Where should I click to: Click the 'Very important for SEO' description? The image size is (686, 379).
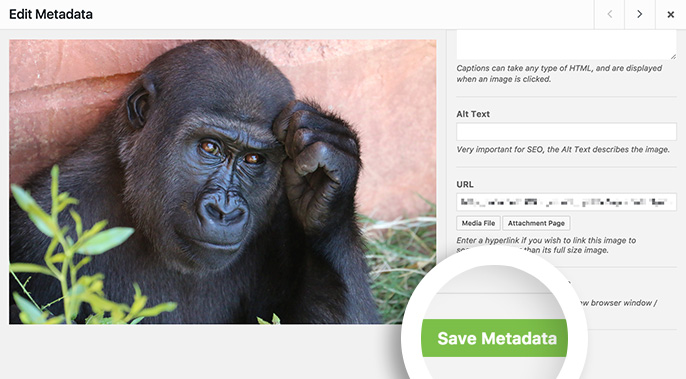563,149
